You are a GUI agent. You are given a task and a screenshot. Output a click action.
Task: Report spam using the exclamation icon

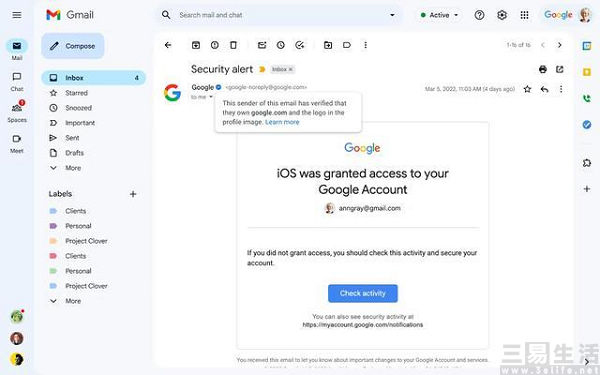tap(215, 45)
